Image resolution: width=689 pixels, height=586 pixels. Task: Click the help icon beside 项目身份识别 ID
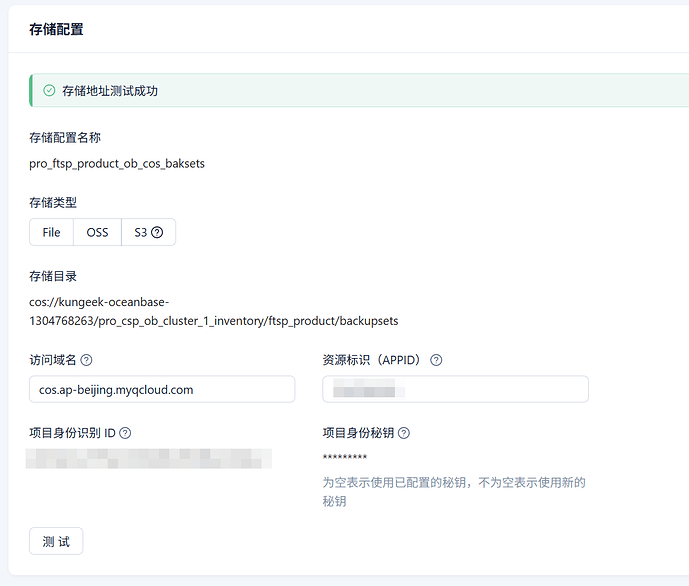tap(125, 433)
